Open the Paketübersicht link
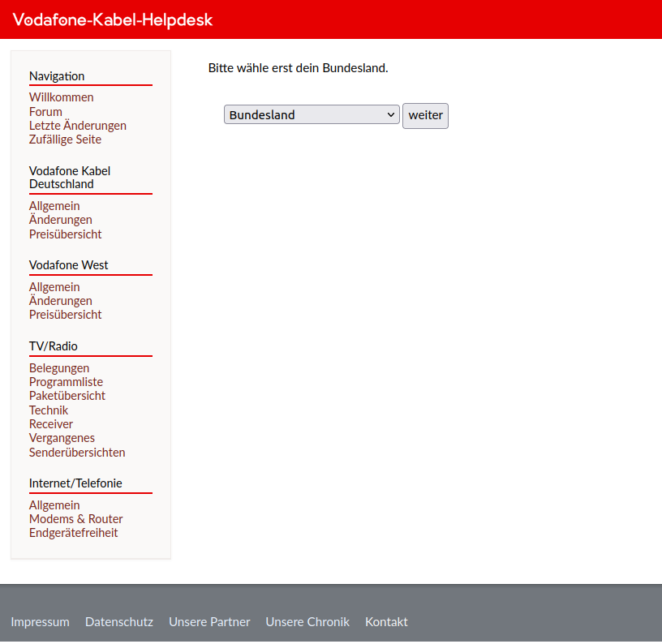Screen dimensions: 662x644 pos(67,396)
